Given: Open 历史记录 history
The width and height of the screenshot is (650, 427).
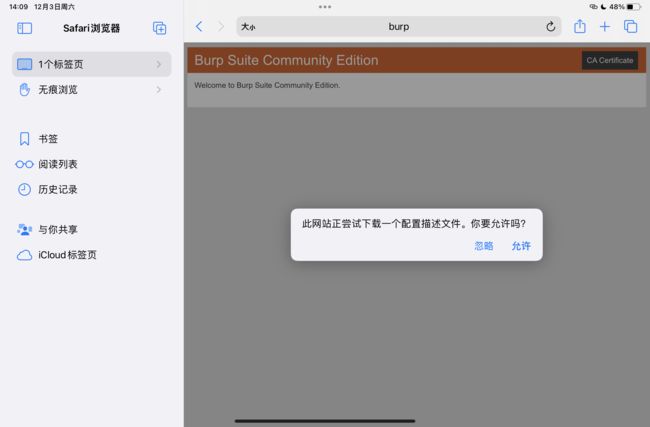Looking at the screenshot, I should [92, 189].
